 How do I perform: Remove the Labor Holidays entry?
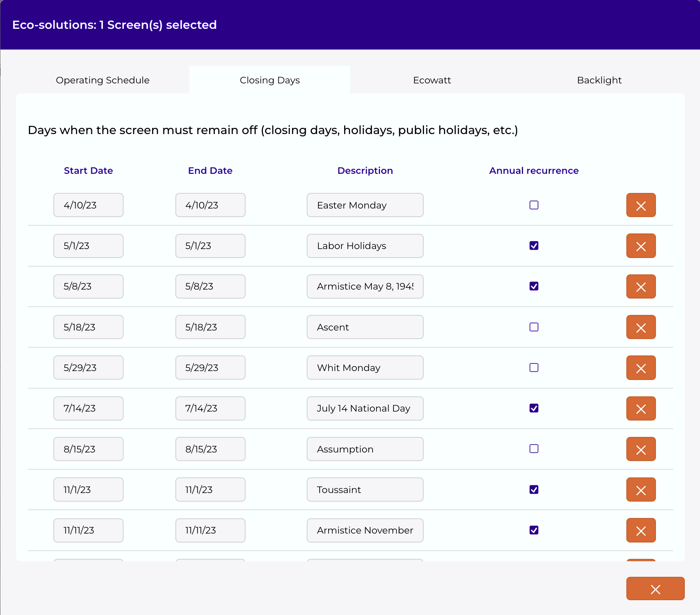[x=641, y=246]
